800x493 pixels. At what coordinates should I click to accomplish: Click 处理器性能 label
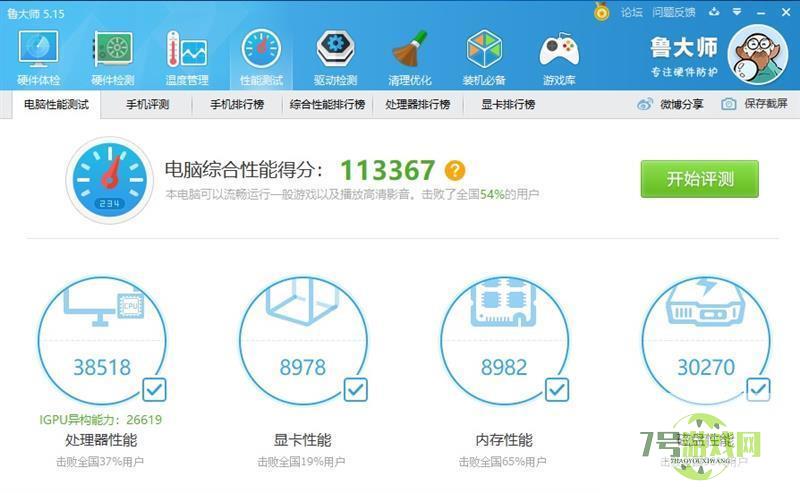(101, 440)
